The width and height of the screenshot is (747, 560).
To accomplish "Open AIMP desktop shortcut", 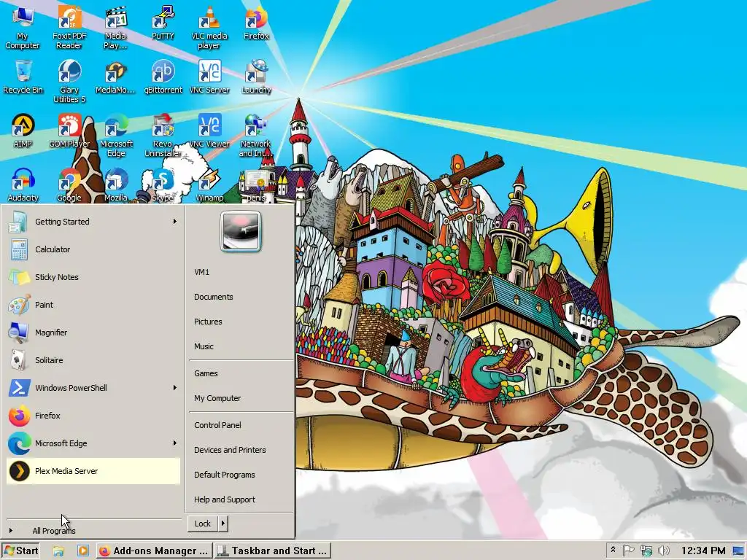I will click(23, 131).
